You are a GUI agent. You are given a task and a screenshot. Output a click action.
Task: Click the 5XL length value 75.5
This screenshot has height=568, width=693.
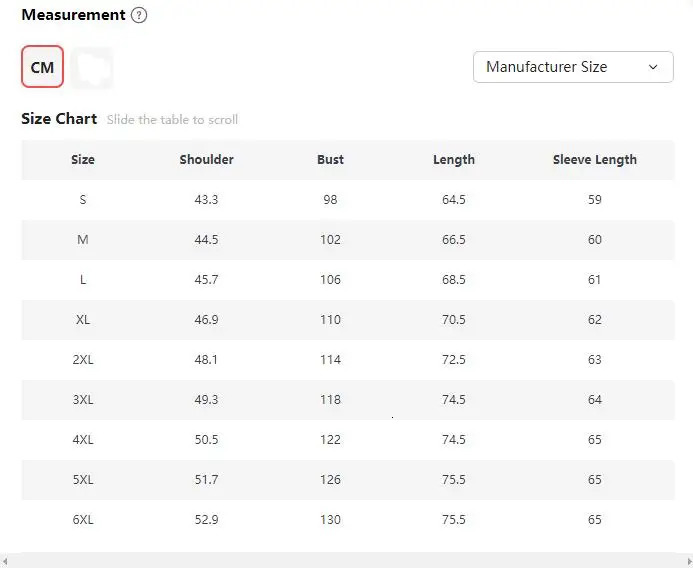[454, 480]
